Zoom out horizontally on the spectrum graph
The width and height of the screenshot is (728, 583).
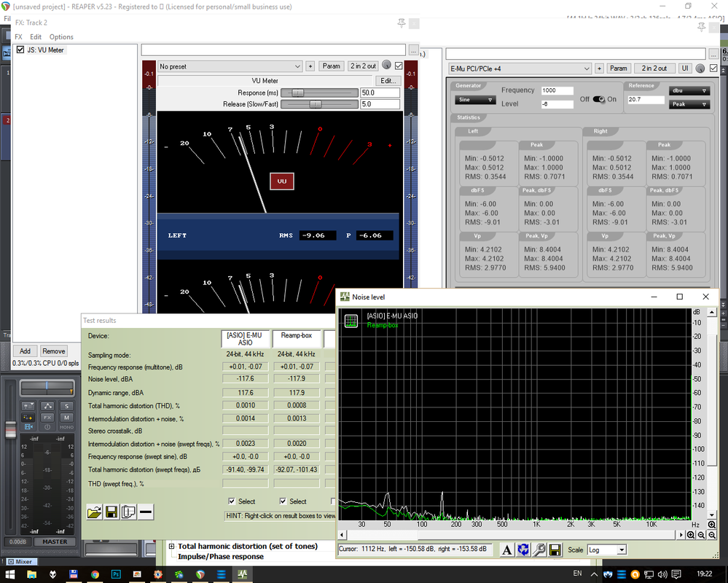click(701, 535)
